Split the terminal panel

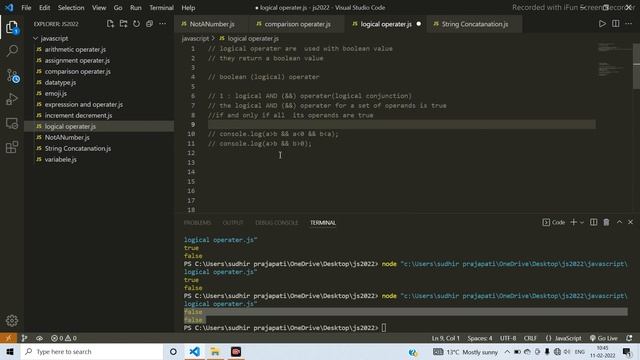click(593, 222)
